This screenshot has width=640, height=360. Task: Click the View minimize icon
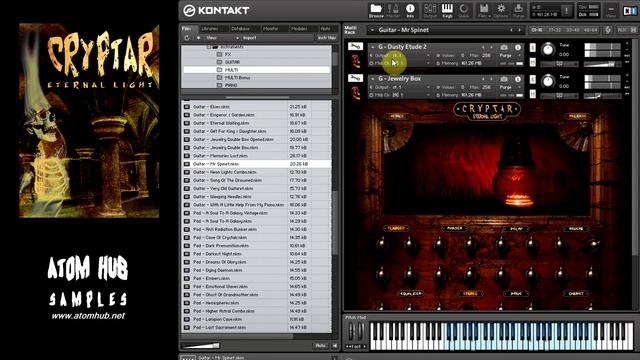point(611,10)
